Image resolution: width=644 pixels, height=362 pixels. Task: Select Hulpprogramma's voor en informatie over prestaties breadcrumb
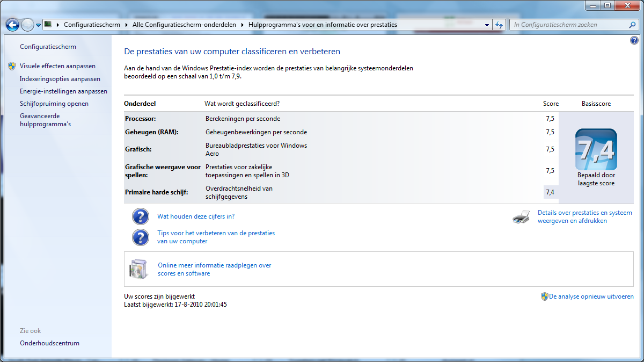323,25
